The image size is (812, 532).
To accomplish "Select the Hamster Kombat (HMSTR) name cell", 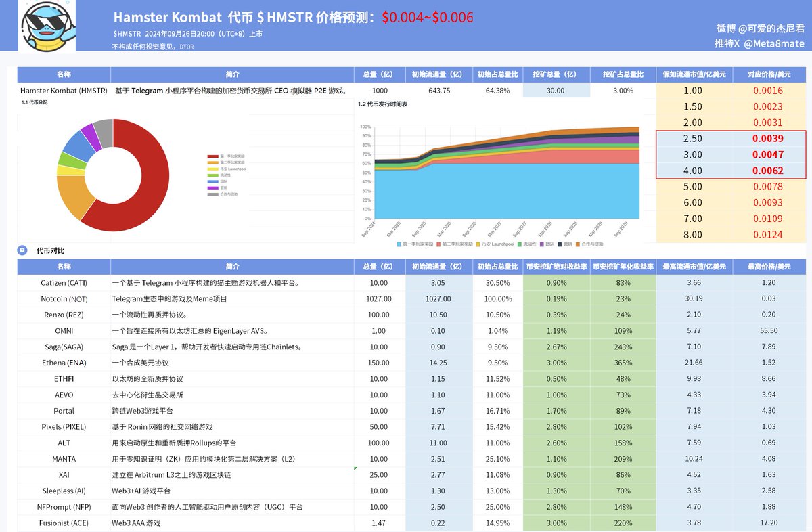I will tap(64, 90).
